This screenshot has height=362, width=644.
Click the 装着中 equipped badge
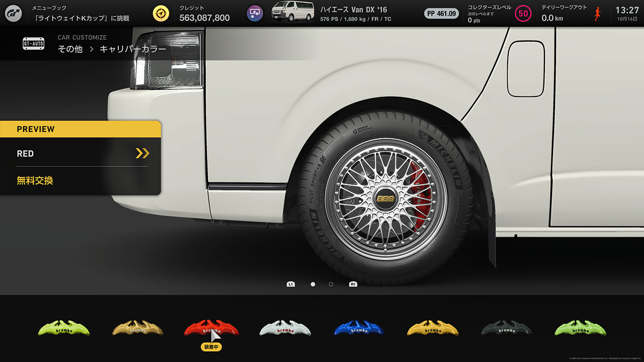(211, 347)
